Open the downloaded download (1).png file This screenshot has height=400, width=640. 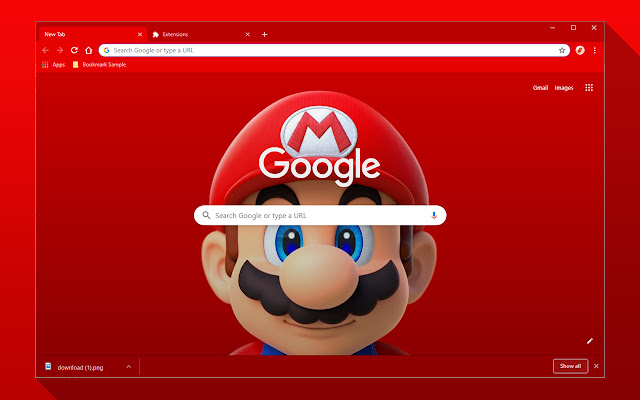(80, 367)
